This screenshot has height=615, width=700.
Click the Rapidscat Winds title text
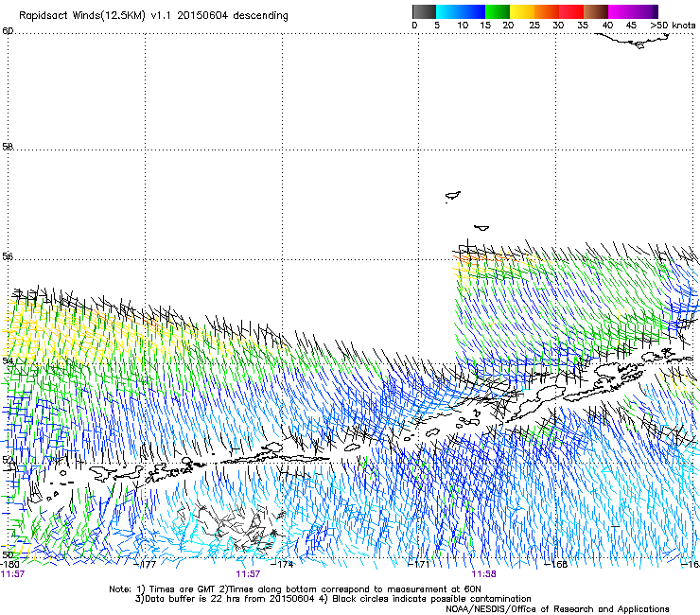click(153, 15)
